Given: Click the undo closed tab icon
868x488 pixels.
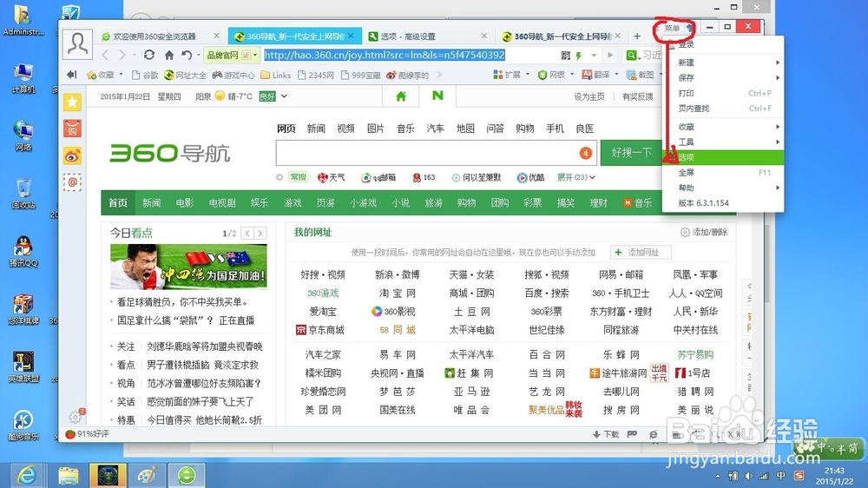Looking at the screenshot, I should (x=187, y=55).
